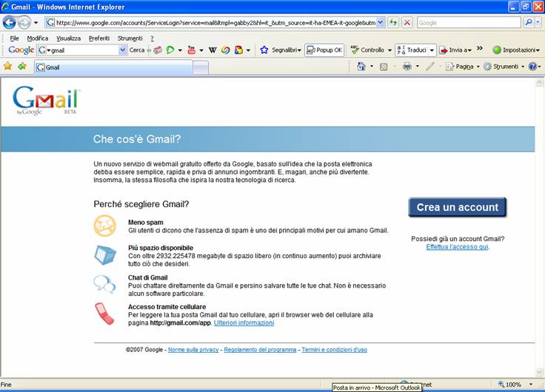Click the blue Help question mark icon
This screenshot has height=392, width=545.
(x=532, y=67)
